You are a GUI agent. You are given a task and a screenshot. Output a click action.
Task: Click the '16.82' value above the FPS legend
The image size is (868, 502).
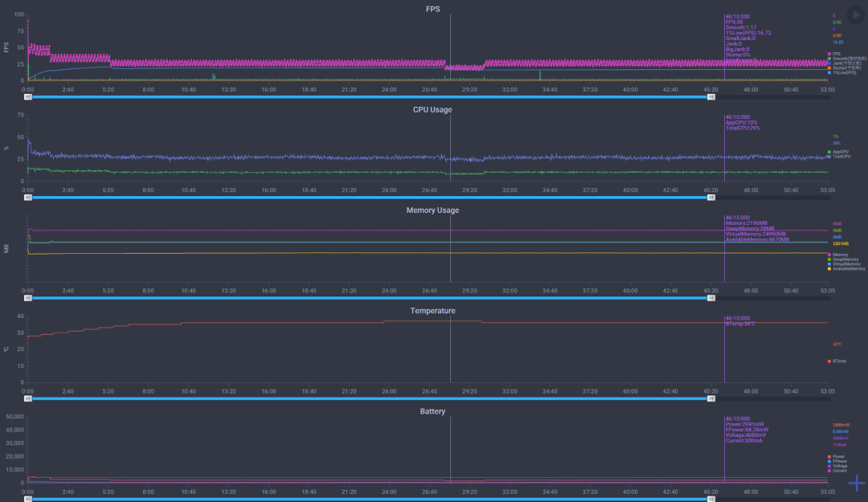[838, 42]
